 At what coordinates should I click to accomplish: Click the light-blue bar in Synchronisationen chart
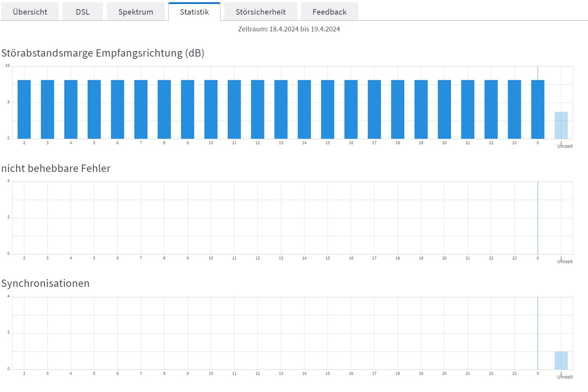point(561,361)
